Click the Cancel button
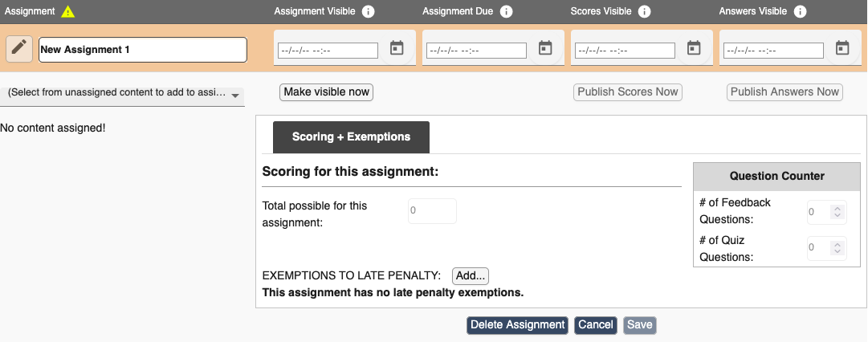The image size is (868, 342). [596, 325]
